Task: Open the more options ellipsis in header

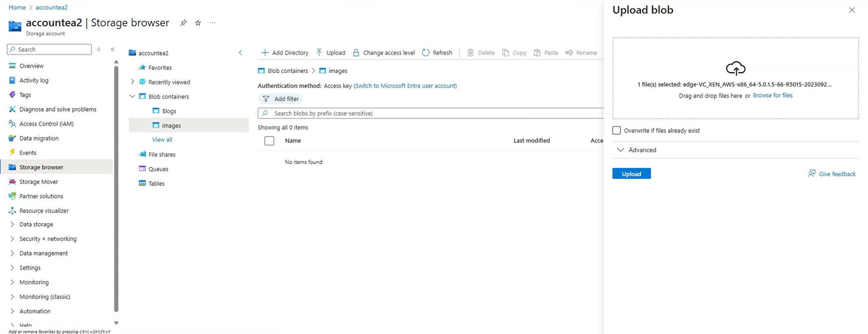Action: tap(213, 23)
